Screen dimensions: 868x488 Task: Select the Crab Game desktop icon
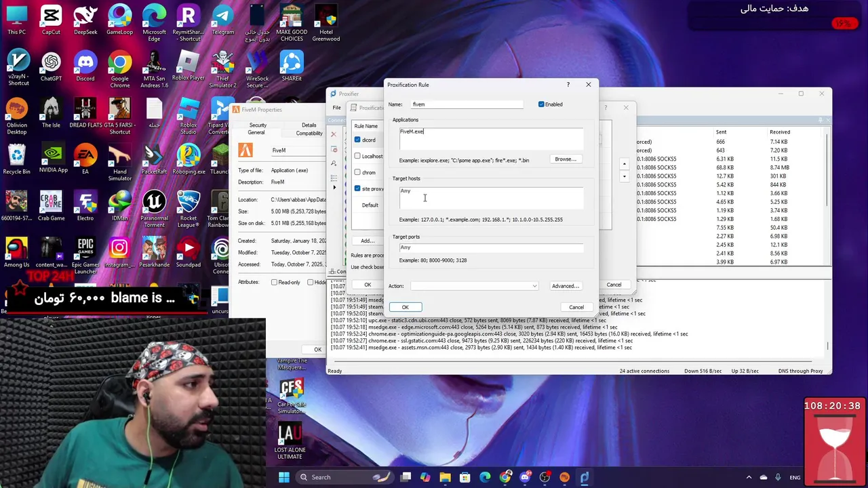coord(51,206)
